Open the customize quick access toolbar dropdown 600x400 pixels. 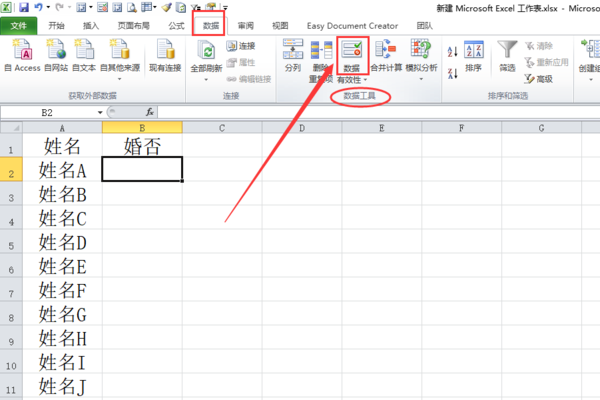[x=225, y=8]
